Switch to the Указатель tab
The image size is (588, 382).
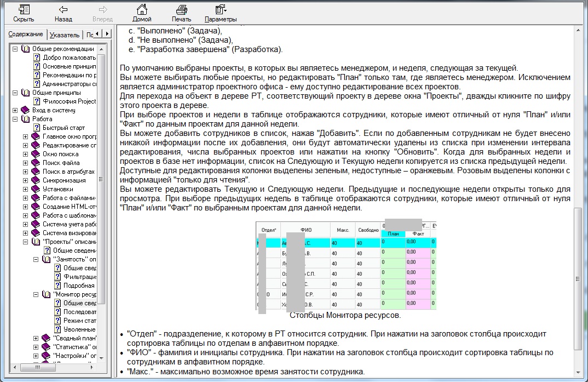click(65, 35)
